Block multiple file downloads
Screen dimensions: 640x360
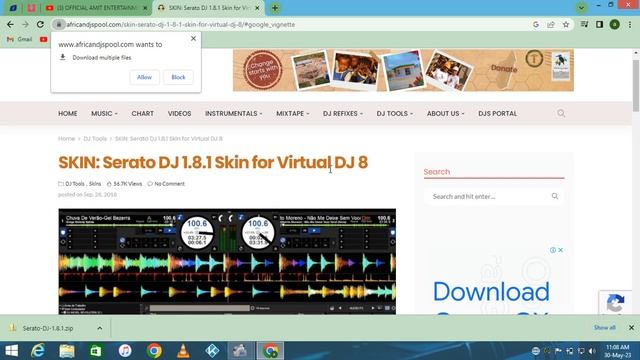point(178,77)
